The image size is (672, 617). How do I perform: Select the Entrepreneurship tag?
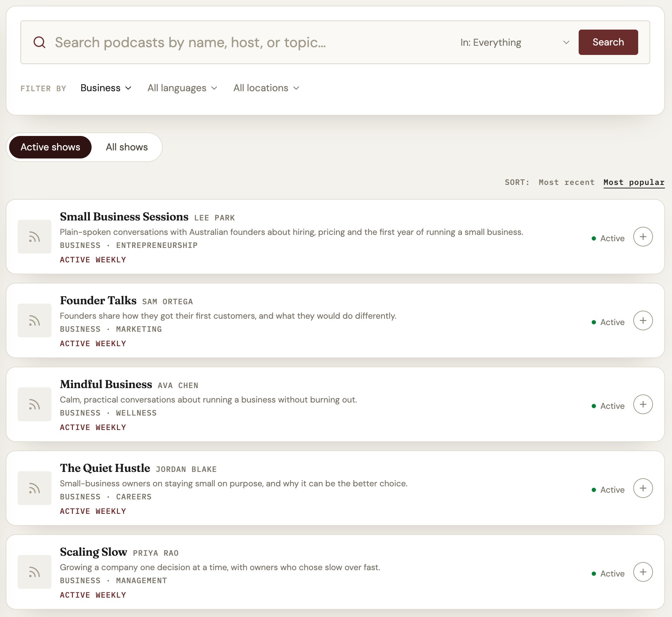click(157, 245)
